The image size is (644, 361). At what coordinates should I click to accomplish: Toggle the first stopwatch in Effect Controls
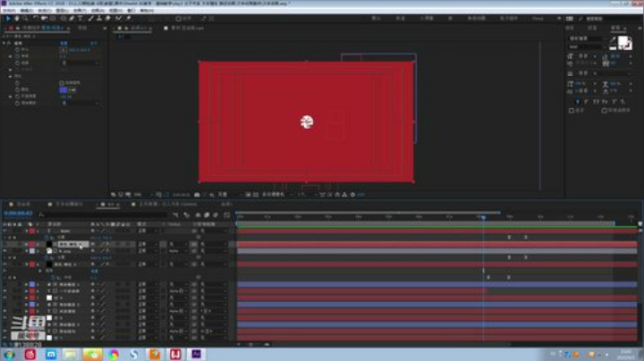tap(17, 50)
